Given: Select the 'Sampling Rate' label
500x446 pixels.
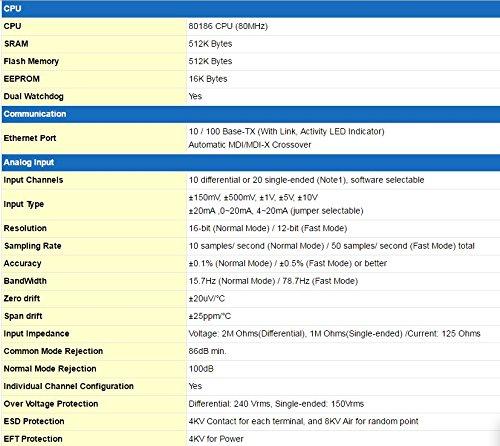Looking at the screenshot, I should [33, 246].
